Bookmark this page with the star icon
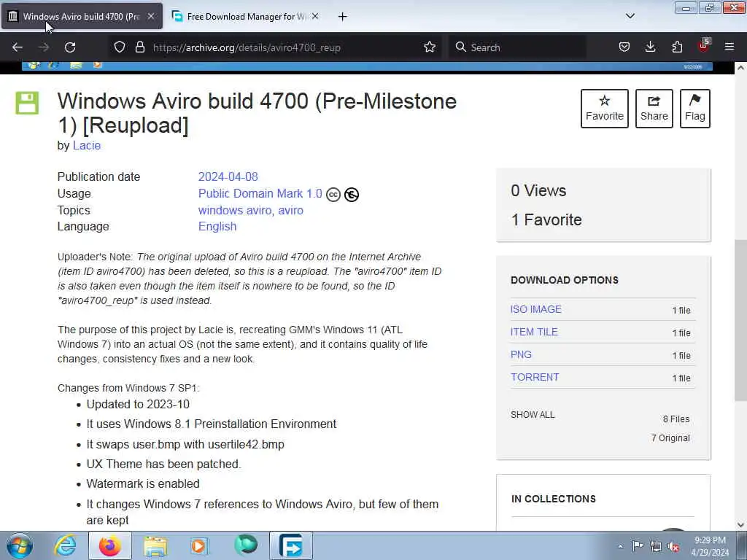Viewport: 747px width, 560px height. [x=429, y=47]
